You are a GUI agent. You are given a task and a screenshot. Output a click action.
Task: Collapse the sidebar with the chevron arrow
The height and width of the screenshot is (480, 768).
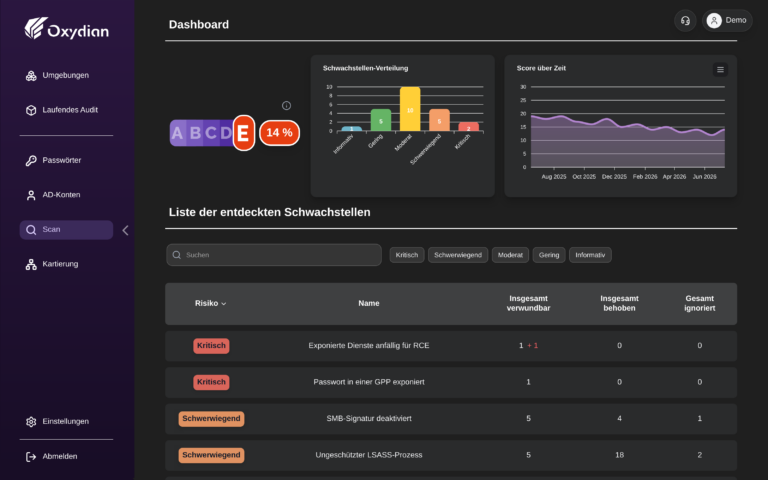(125, 230)
